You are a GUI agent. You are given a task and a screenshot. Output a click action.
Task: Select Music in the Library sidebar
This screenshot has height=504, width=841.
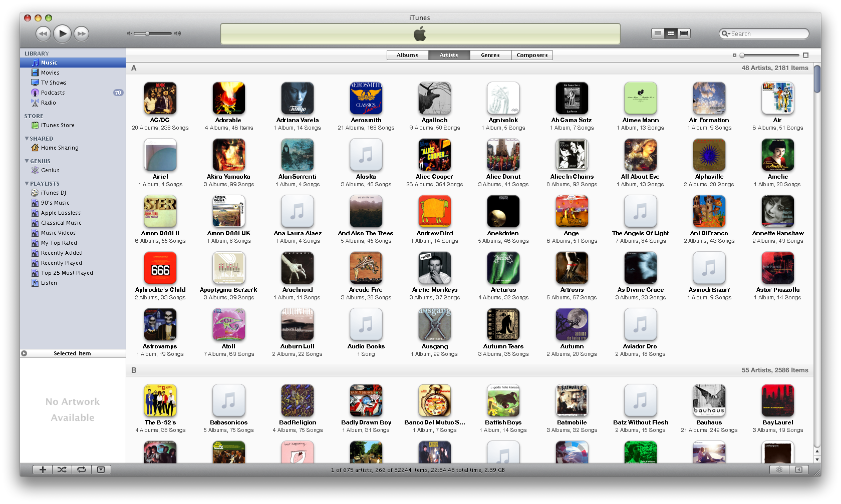73,63
